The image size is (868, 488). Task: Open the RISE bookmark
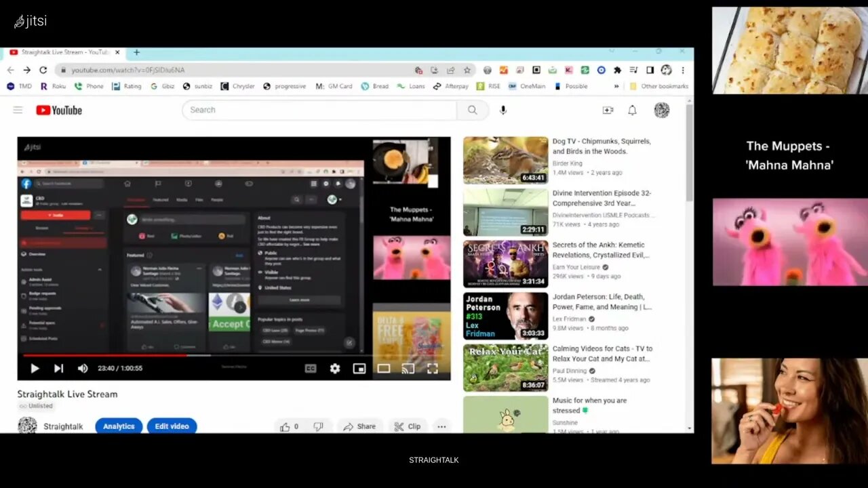point(488,86)
